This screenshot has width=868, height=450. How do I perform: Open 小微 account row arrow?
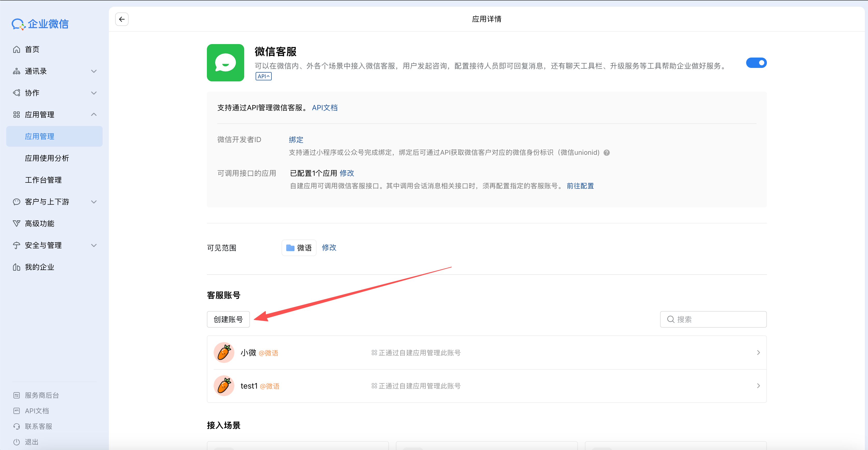click(x=758, y=353)
